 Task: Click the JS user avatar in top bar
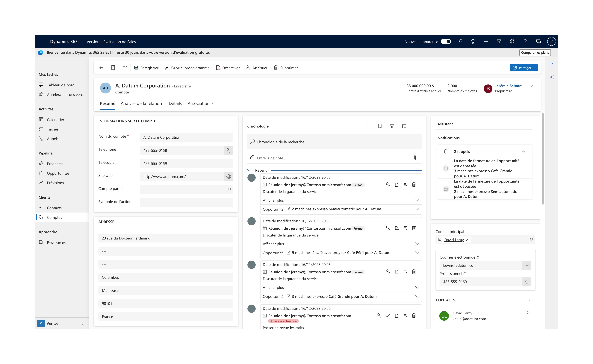[551, 41]
